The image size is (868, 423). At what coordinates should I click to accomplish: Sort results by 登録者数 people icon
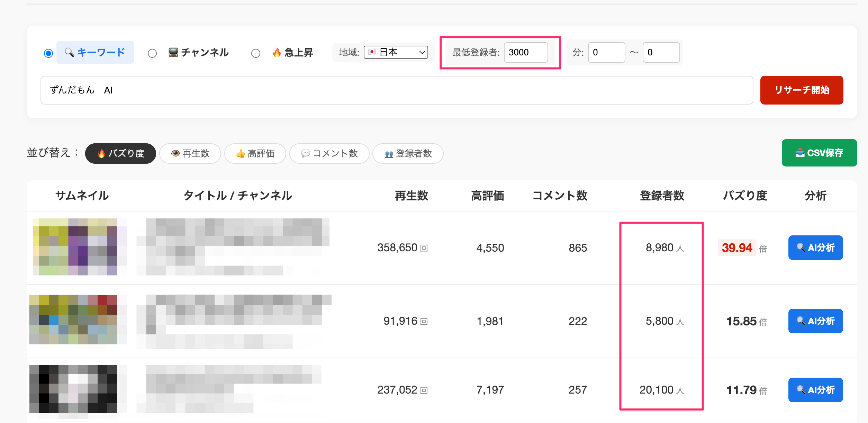tap(408, 153)
